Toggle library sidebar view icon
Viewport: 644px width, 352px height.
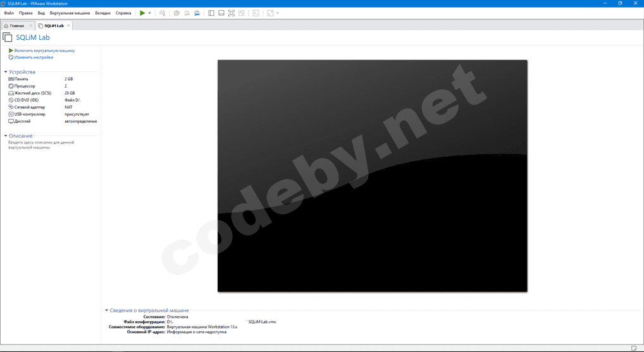click(x=211, y=13)
